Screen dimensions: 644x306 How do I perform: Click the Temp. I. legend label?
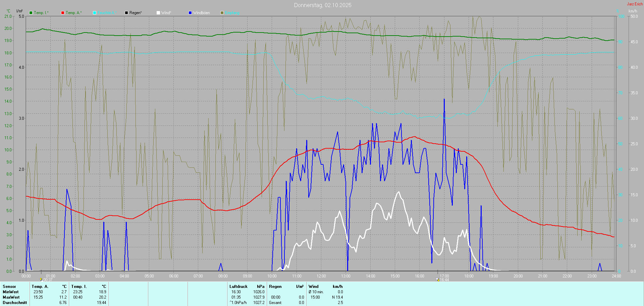tap(41, 13)
